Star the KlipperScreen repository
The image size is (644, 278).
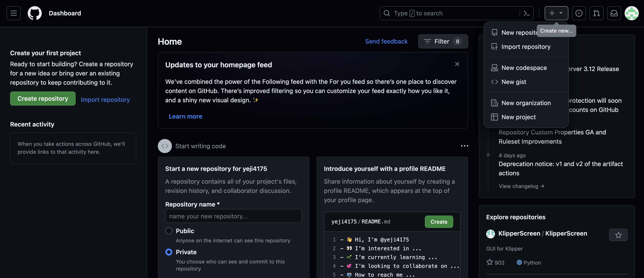(x=618, y=235)
